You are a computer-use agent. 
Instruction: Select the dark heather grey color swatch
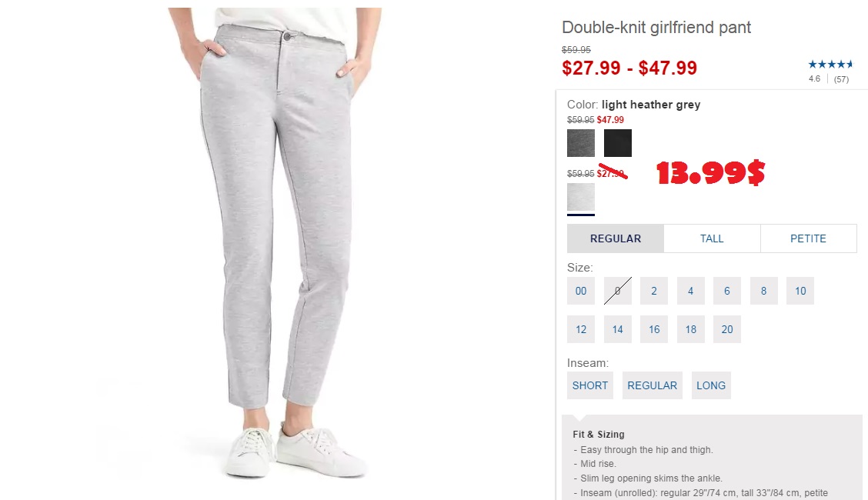tap(581, 143)
